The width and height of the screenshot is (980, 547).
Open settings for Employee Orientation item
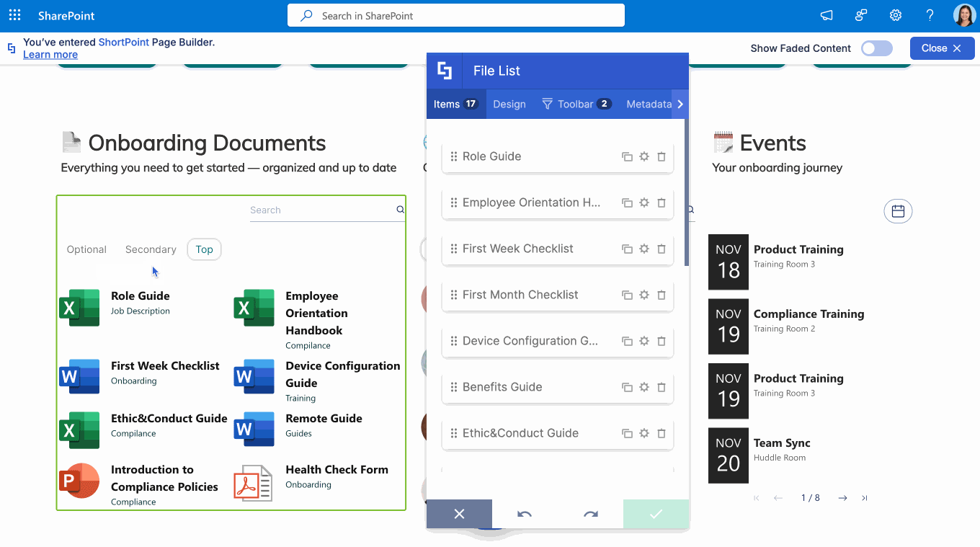coord(644,203)
